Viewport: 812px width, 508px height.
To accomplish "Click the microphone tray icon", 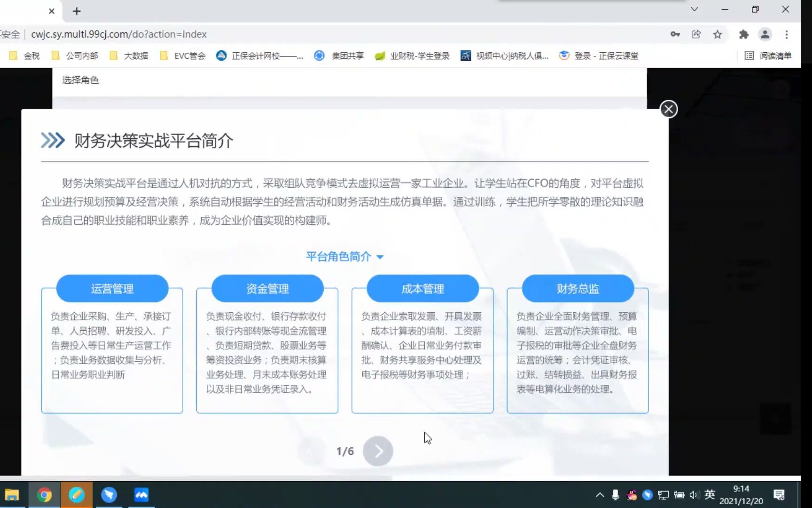I will (616, 495).
